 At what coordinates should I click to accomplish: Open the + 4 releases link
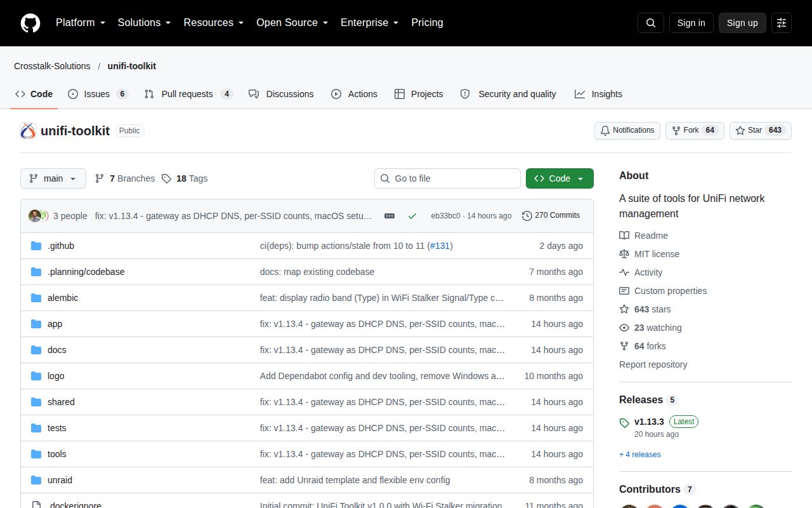click(x=640, y=455)
